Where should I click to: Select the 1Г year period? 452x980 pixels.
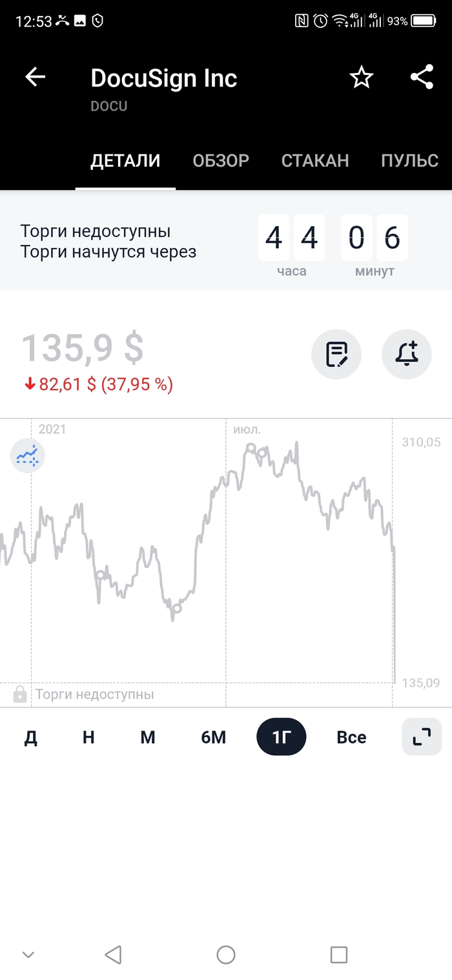point(281,737)
